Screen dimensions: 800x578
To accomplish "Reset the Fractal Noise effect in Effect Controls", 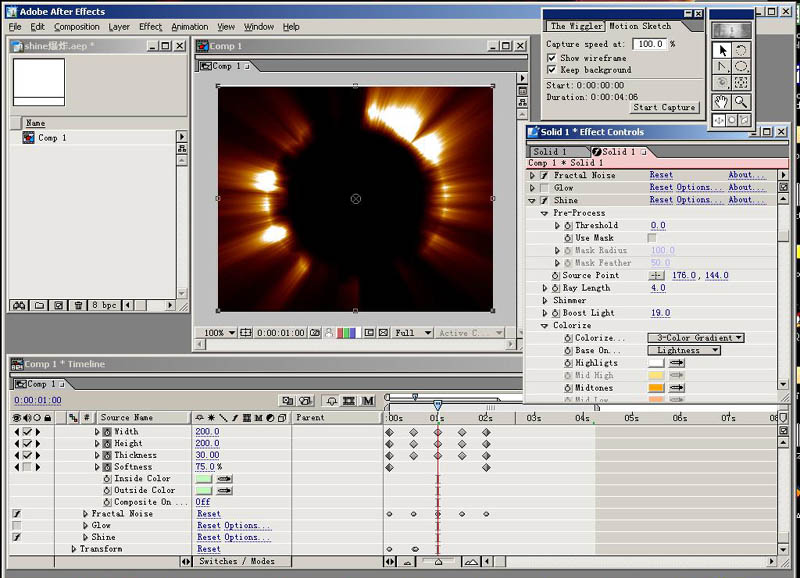I will click(661, 175).
